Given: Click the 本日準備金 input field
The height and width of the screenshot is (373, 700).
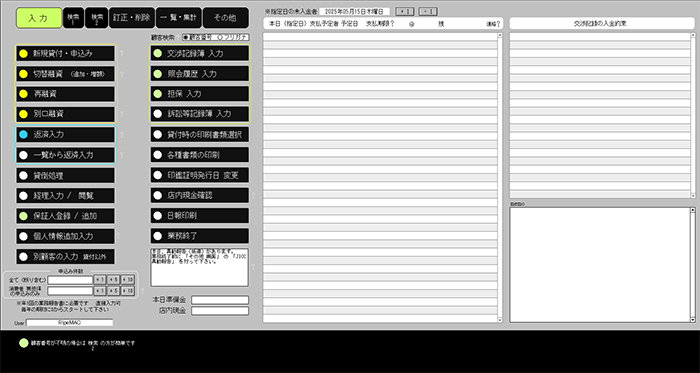Looking at the screenshot, I should [x=220, y=300].
